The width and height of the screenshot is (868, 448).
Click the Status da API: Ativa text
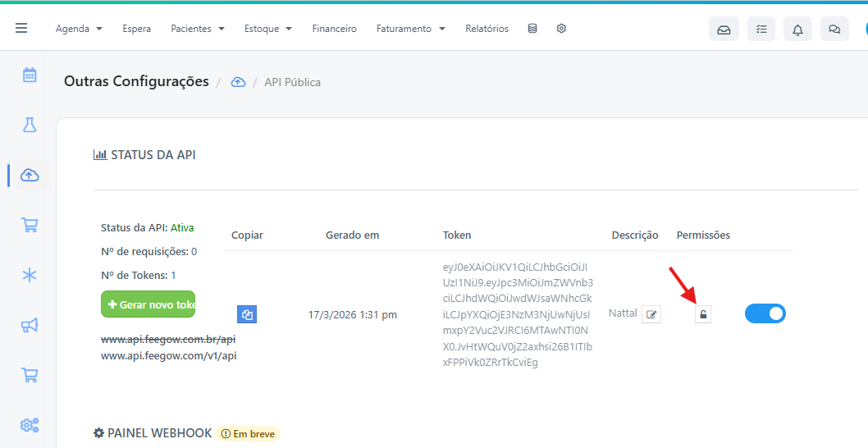point(147,227)
